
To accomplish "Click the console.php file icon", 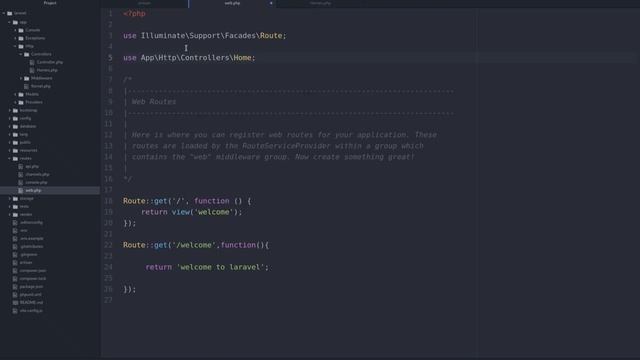I will [21, 182].
